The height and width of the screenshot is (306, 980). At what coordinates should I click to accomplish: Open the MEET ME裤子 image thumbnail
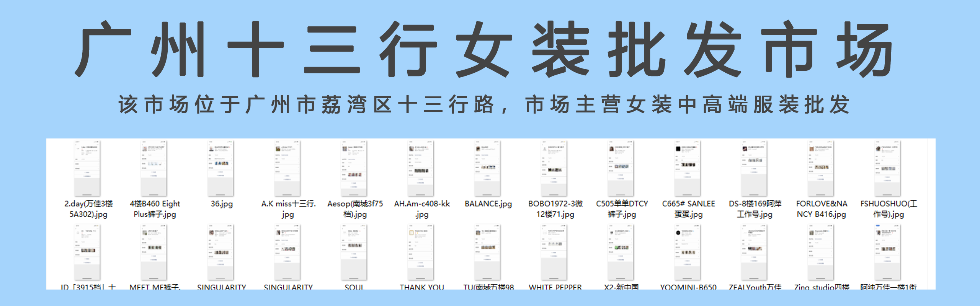point(154,252)
